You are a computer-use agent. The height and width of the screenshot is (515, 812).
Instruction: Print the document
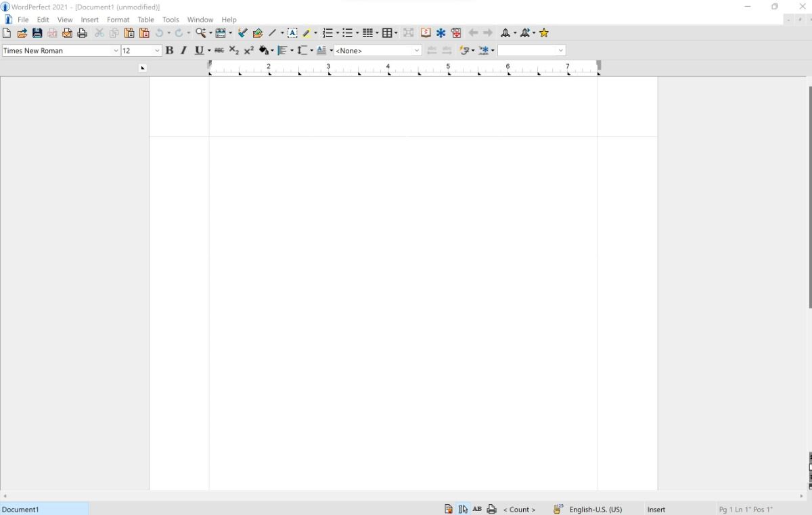coord(82,32)
